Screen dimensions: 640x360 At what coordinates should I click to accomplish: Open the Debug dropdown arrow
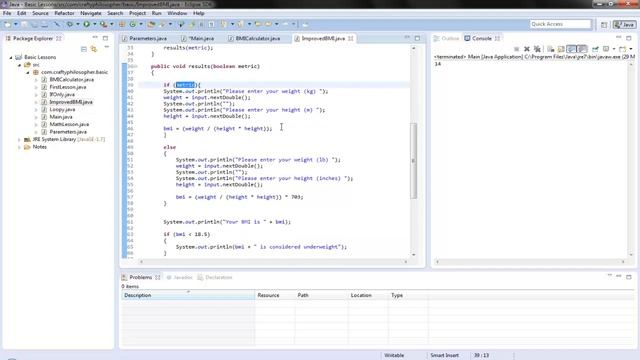point(78,24)
